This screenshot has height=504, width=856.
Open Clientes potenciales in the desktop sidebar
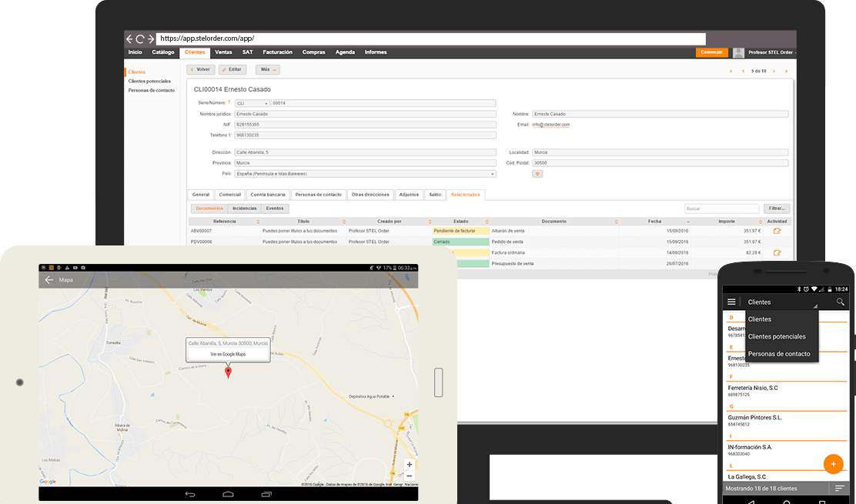[x=149, y=82]
